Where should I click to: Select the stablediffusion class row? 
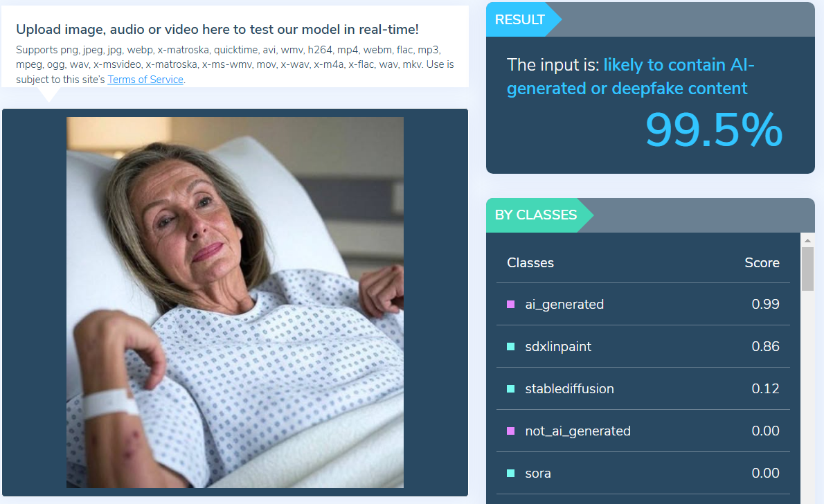click(x=643, y=389)
